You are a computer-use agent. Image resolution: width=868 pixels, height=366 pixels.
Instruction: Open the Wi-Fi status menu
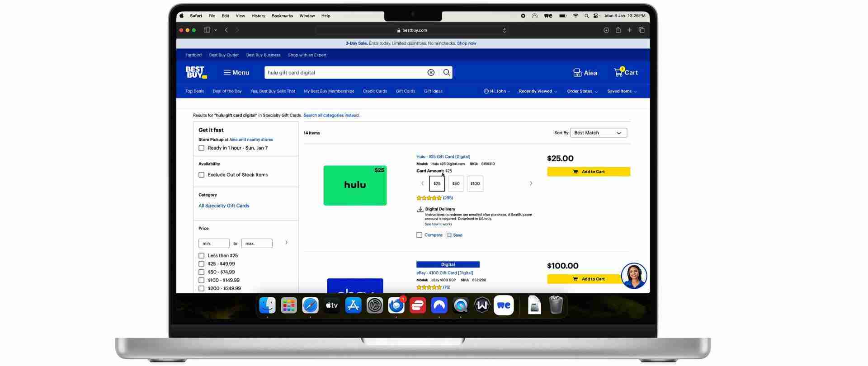576,16
